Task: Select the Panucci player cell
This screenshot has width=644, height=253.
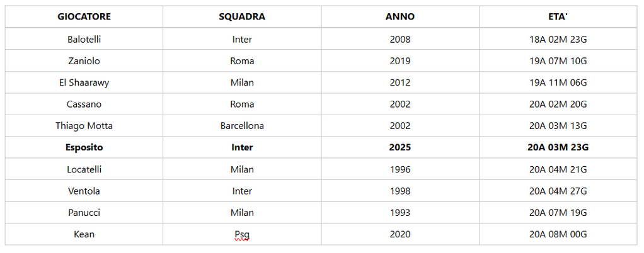Action: pyautogui.click(x=84, y=213)
